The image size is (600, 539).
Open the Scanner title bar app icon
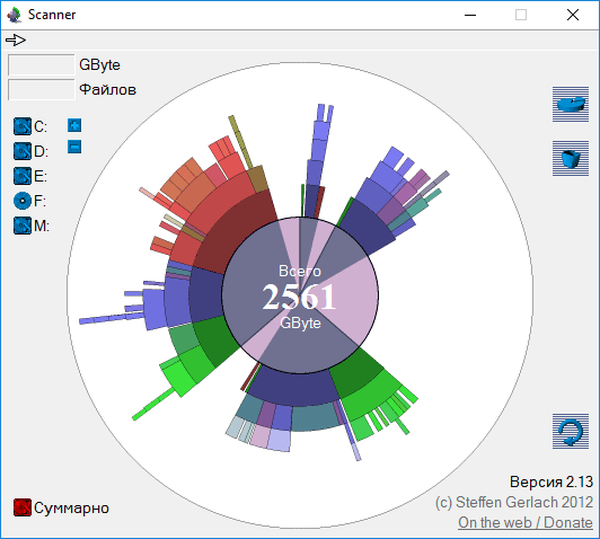13,15
